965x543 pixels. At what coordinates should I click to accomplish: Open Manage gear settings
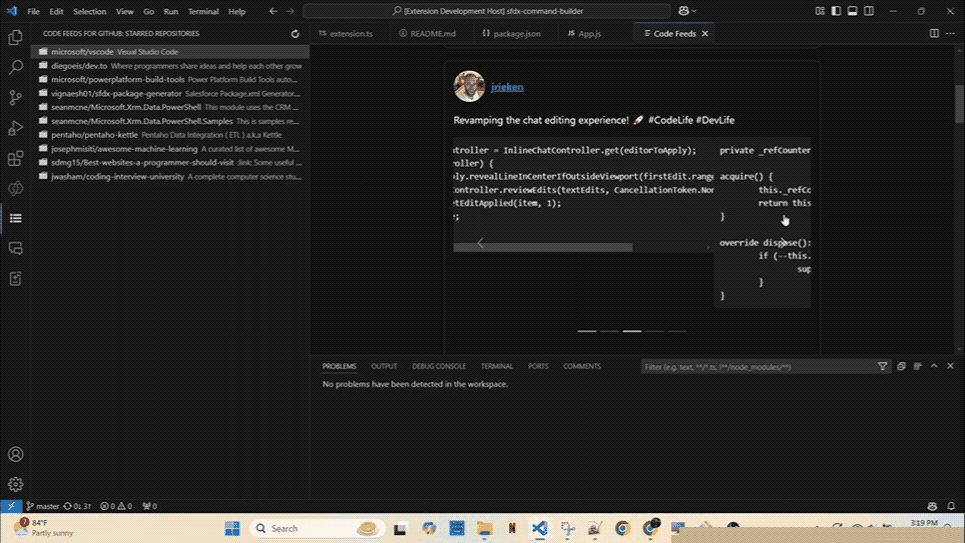[15, 485]
